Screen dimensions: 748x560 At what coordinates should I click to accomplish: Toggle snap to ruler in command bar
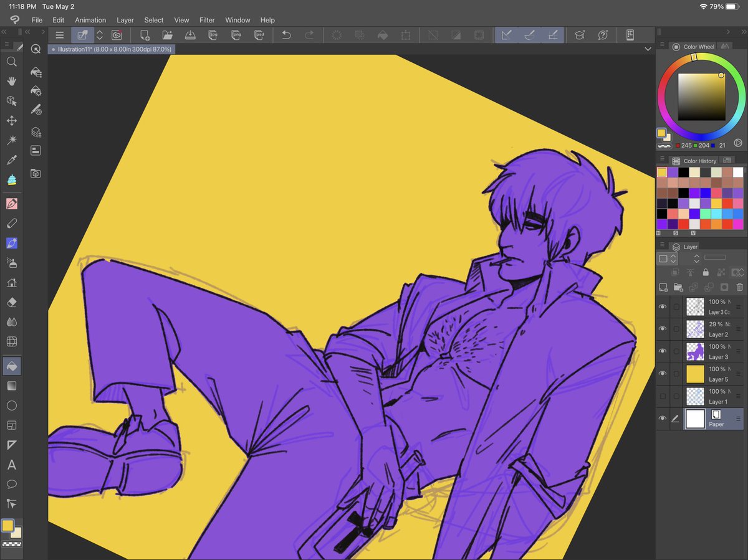pyautogui.click(x=507, y=36)
